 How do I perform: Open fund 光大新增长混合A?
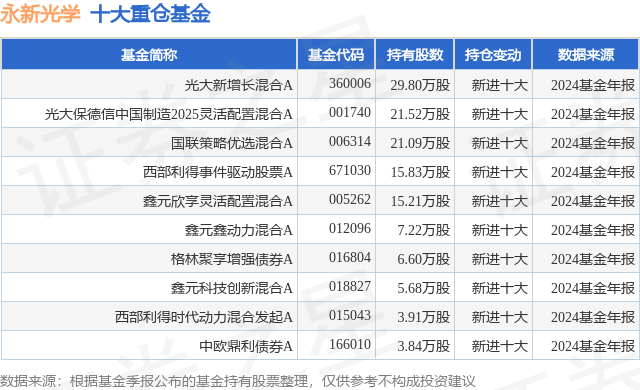238,85
